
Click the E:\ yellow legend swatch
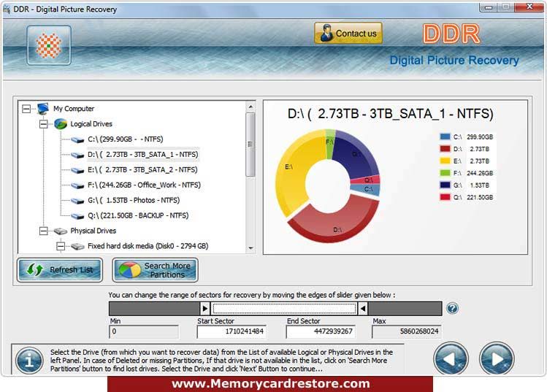pyautogui.click(x=445, y=161)
